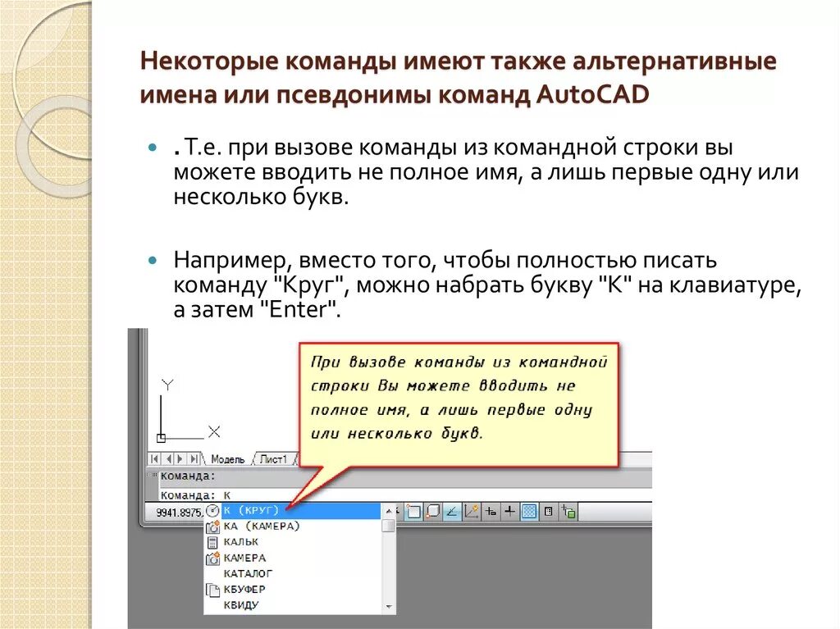The height and width of the screenshot is (629, 840).
Task: Click the command window grip handle
Action: point(153,475)
